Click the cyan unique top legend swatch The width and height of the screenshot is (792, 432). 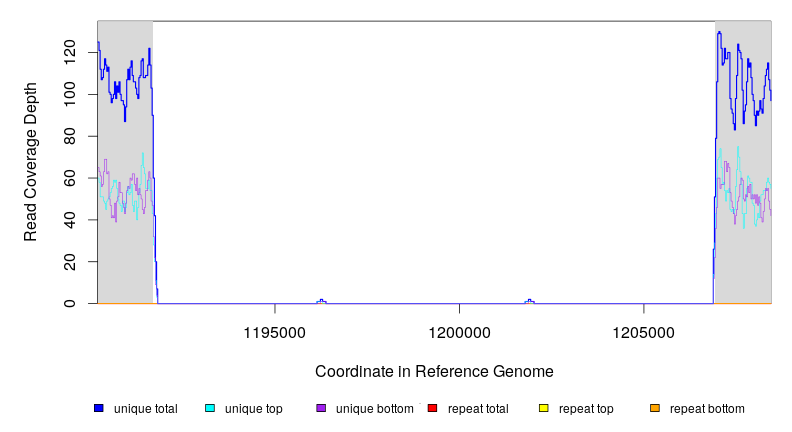210,408
